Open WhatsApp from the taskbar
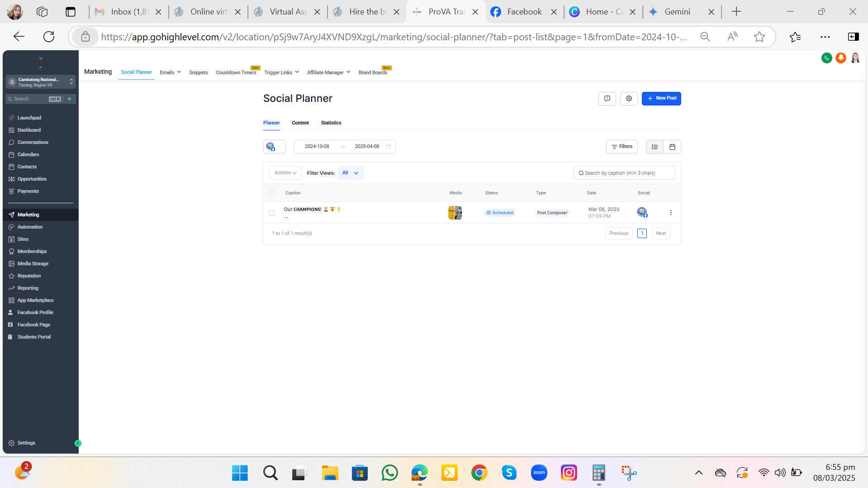This screenshot has width=868, height=488. (389, 473)
